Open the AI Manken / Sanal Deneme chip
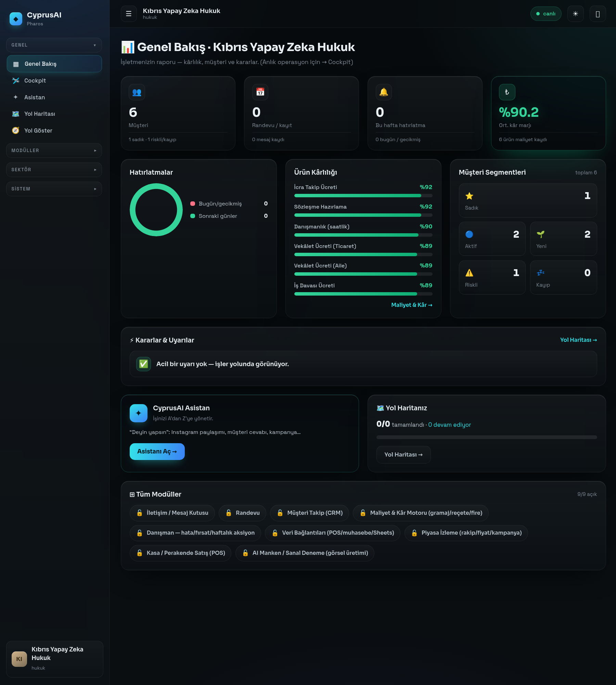 pos(305,553)
